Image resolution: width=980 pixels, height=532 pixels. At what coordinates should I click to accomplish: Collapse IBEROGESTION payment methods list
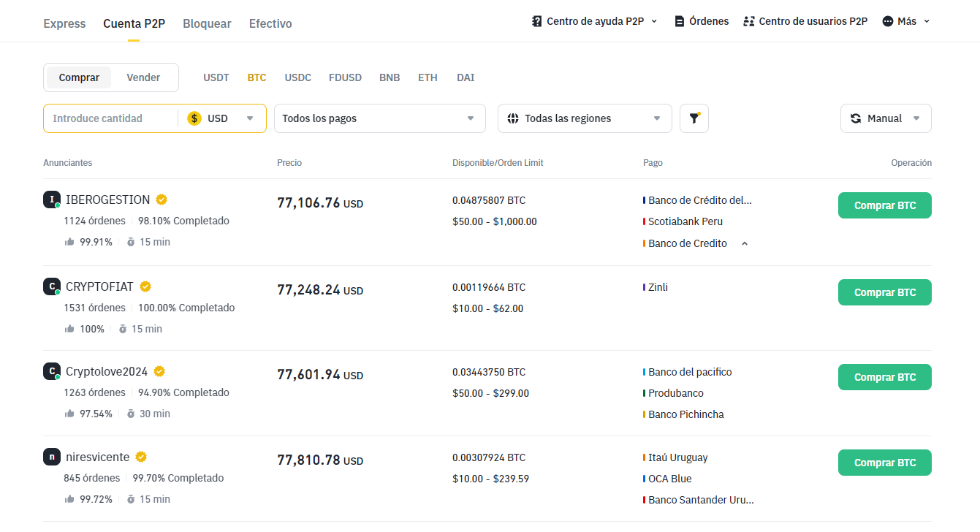click(745, 243)
